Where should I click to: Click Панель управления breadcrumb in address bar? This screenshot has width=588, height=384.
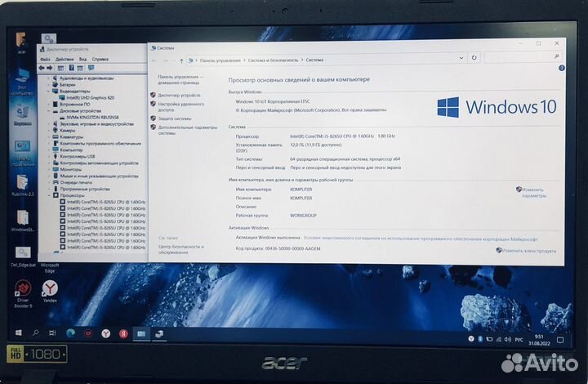[220, 60]
